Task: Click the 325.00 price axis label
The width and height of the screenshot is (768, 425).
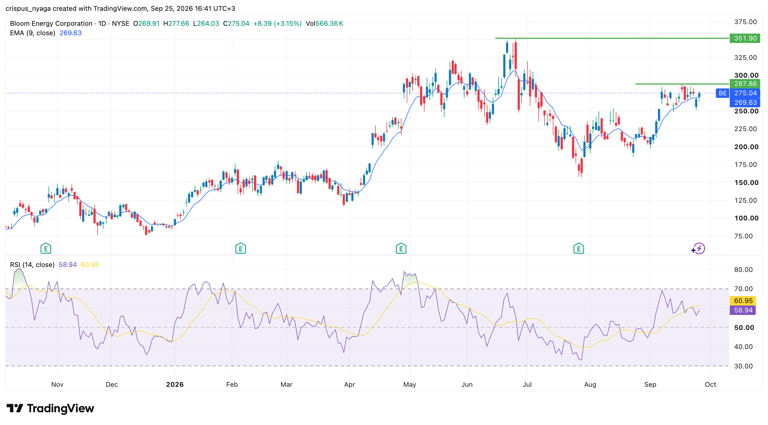Action: point(746,58)
